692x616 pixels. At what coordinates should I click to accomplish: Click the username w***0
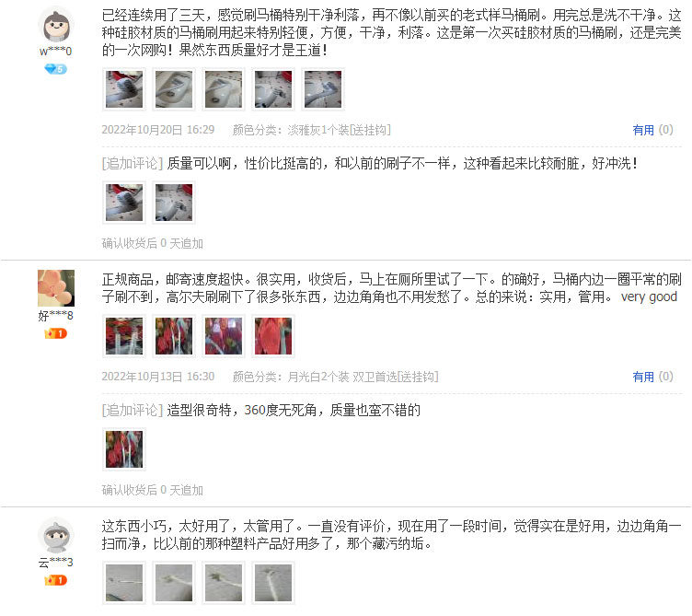coord(55,52)
